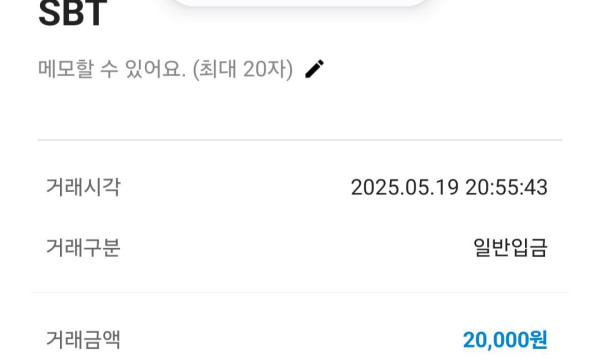Tap the rounded popup card at top

[300, 3]
